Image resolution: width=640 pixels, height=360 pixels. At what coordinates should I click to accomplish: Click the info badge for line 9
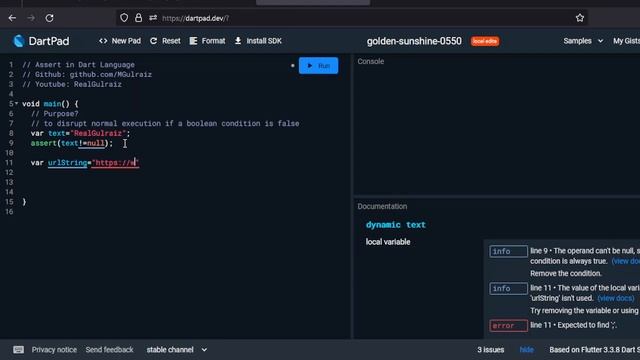coord(509,251)
